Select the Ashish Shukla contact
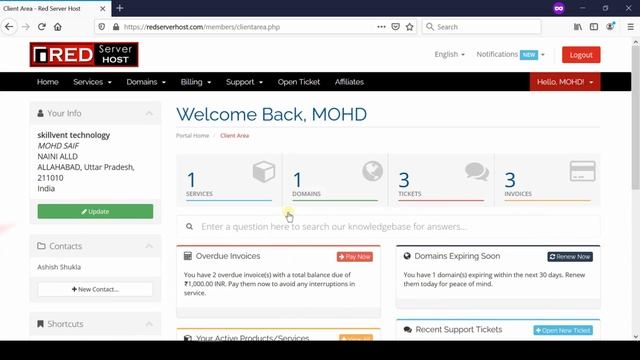The image size is (640, 360). point(59,267)
